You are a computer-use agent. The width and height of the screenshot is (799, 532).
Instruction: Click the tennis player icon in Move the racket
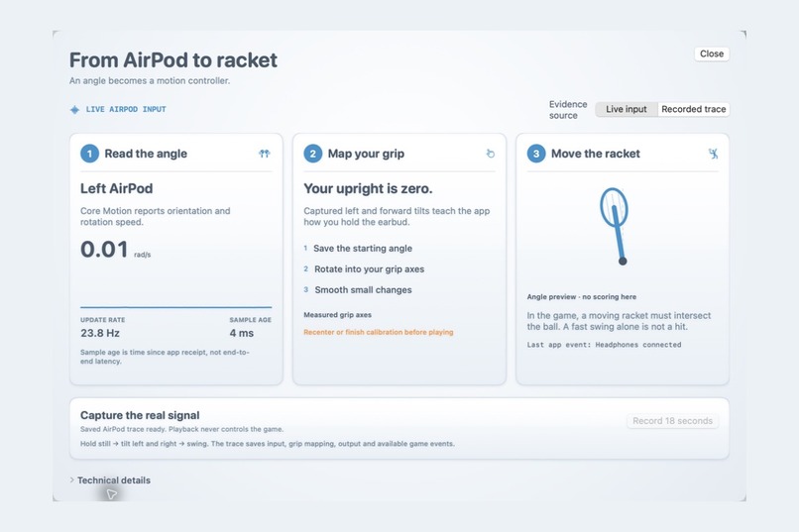point(714,154)
